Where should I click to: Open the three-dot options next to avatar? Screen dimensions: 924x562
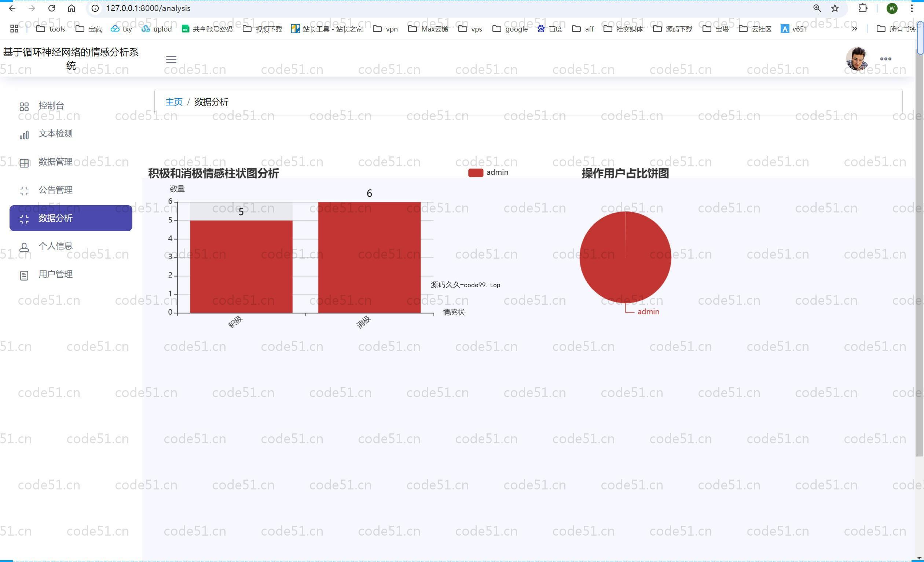[x=886, y=59]
